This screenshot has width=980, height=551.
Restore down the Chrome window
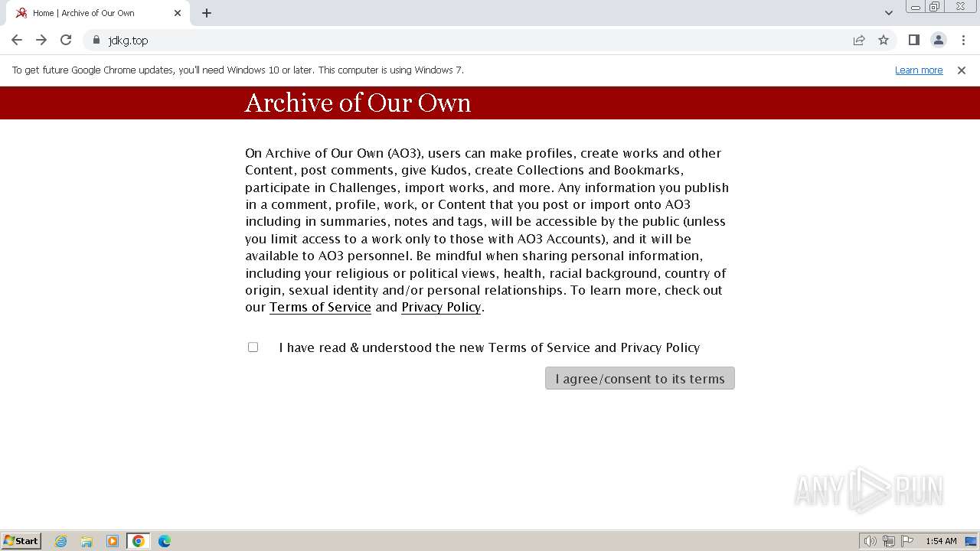coord(935,7)
